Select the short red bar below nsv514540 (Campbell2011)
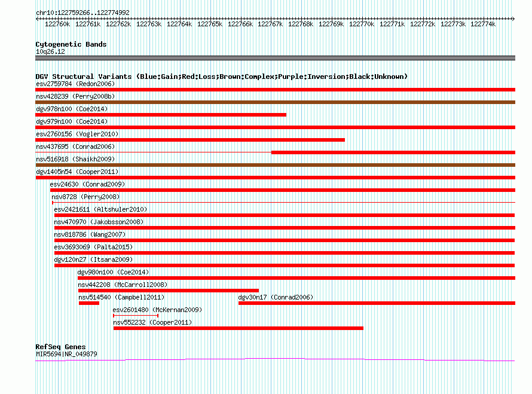 pos(89,303)
